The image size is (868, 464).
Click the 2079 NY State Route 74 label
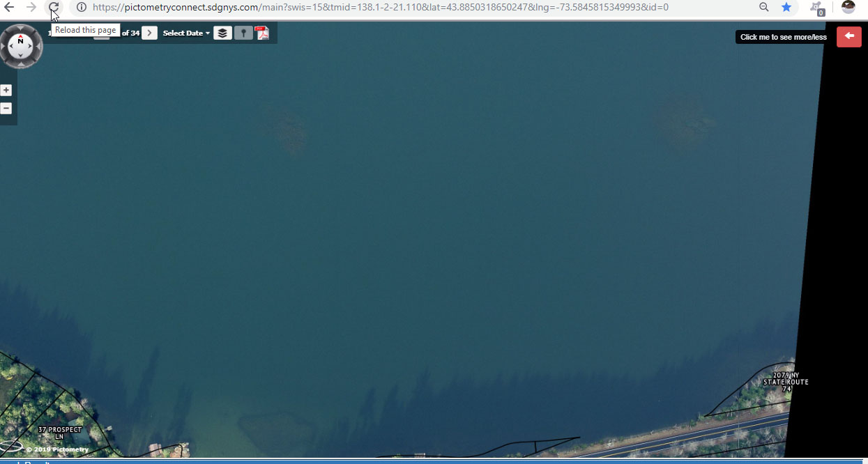[x=786, y=382]
